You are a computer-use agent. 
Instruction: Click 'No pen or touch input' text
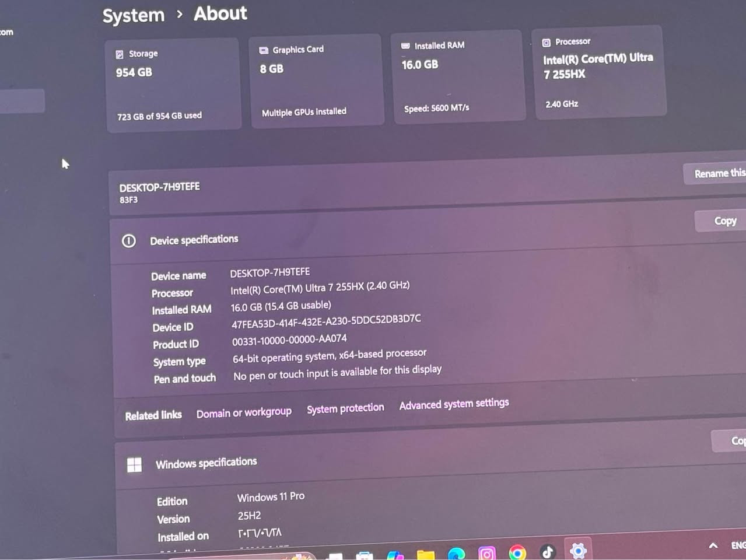point(338,372)
